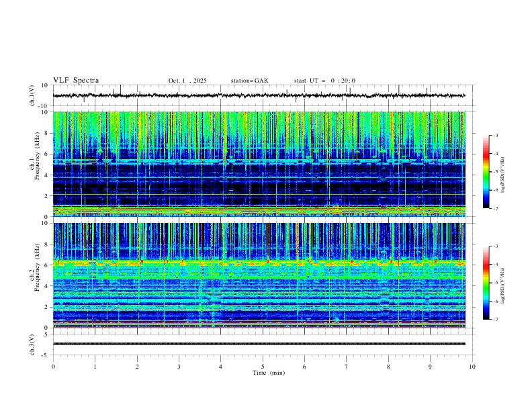
Task: Click the ch.1 spectrogram panel
Action: [259, 164]
